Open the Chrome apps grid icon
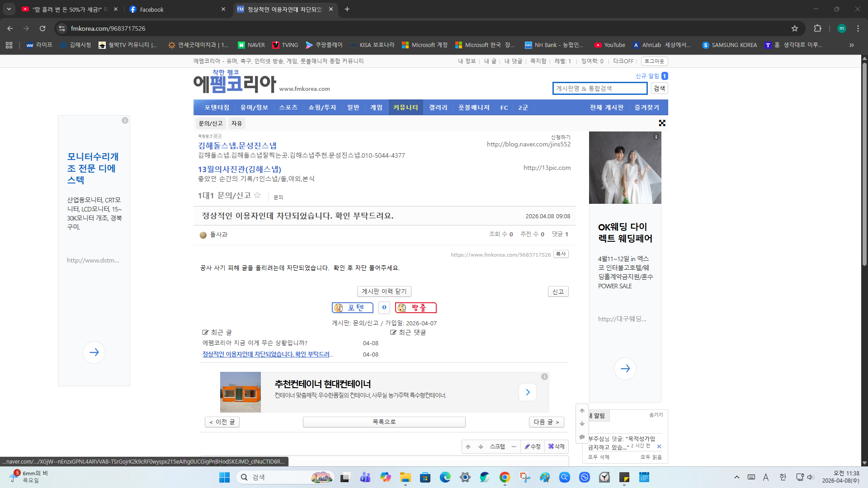The image size is (868, 488). [x=9, y=45]
